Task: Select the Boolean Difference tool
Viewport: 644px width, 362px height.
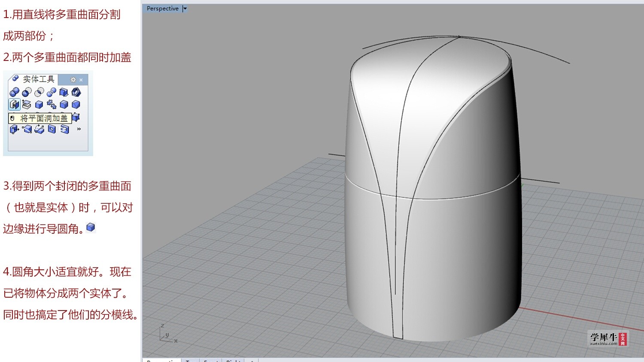Action: coord(27,92)
